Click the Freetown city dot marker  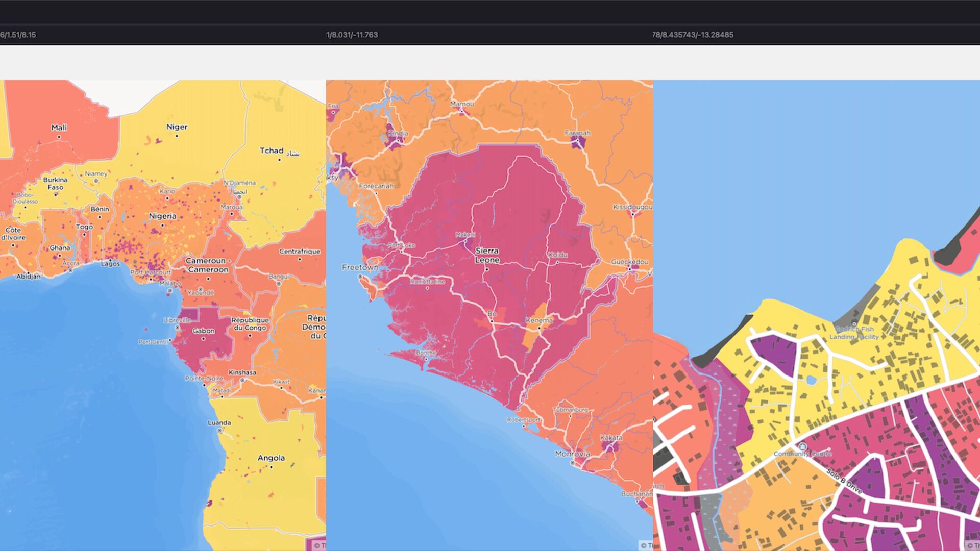[x=360, y=277]
